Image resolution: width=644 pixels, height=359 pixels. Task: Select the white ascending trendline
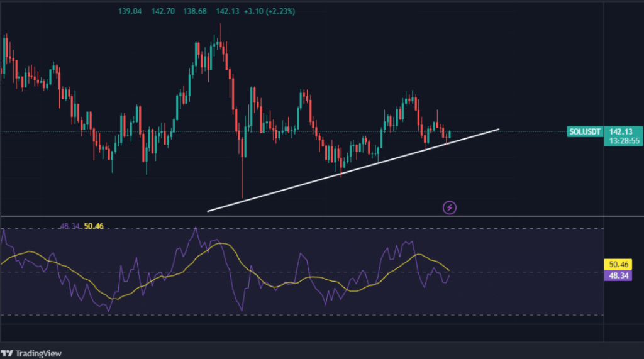(x=353, y=170)
